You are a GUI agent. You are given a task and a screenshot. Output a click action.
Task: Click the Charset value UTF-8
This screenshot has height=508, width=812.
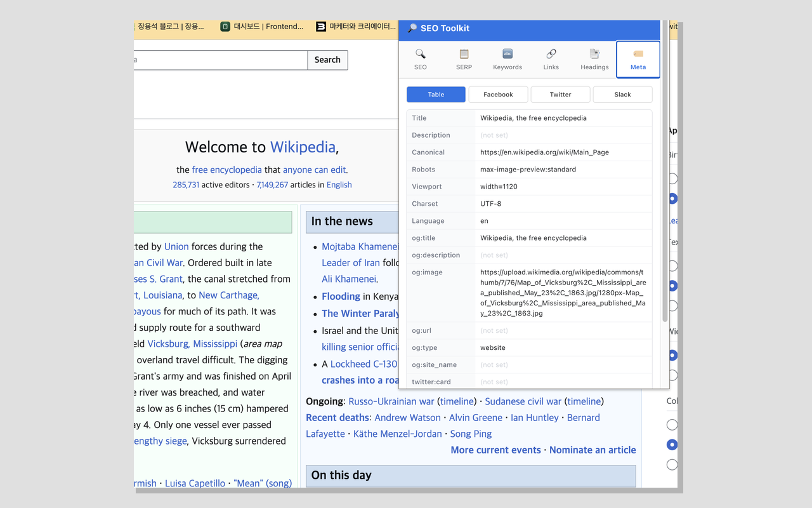tap(490, 204)
